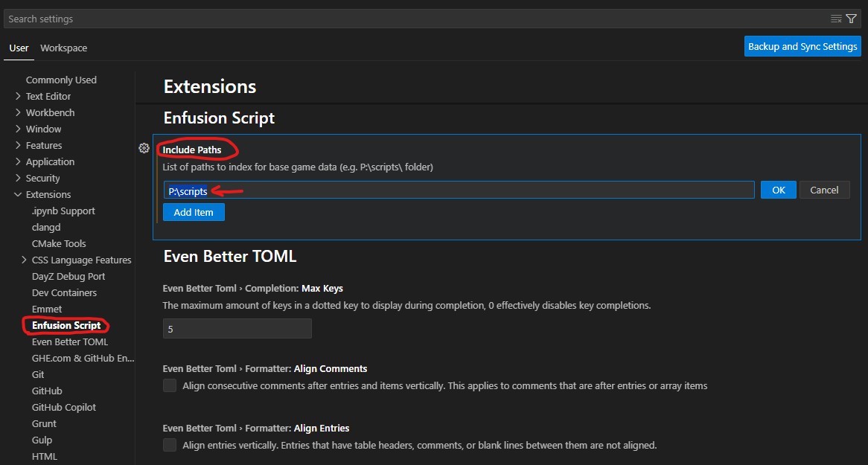Click the filter settings funnel icon
868x465 pixels.
click(x=852, y=19)
